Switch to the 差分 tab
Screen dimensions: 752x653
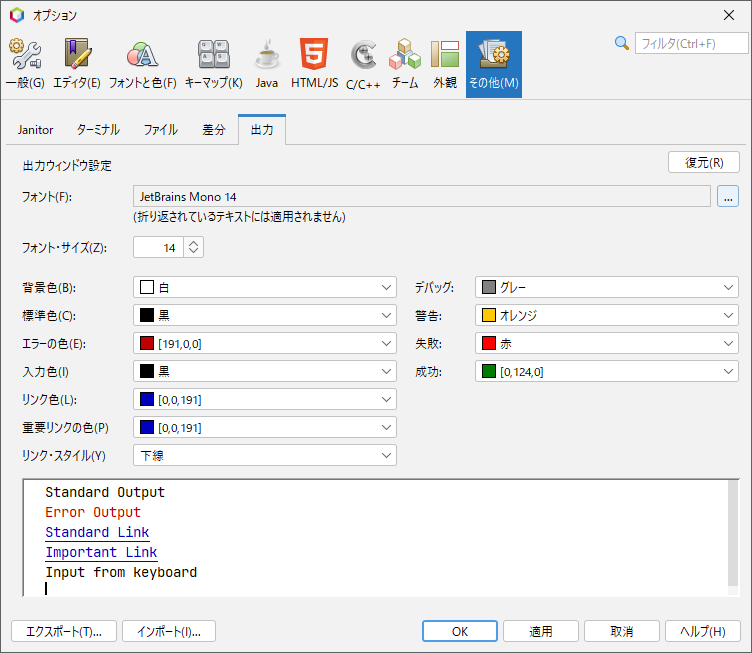pos(213,130)
